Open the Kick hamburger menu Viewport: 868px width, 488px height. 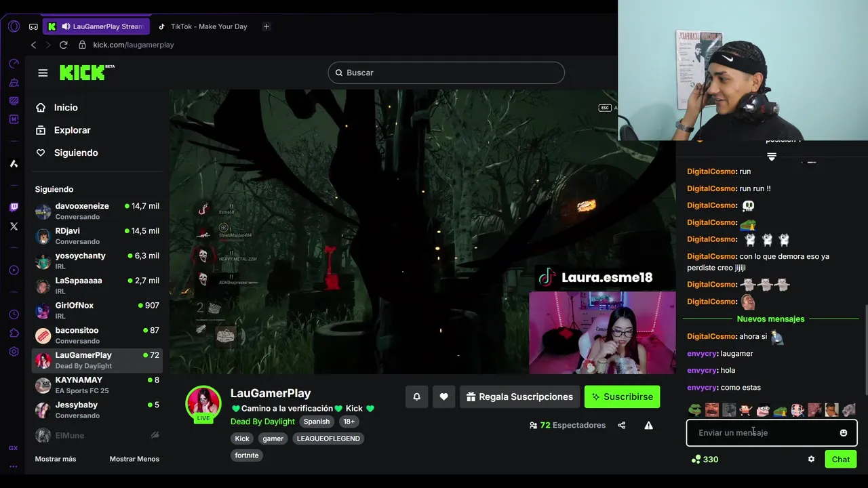[43, 73]
